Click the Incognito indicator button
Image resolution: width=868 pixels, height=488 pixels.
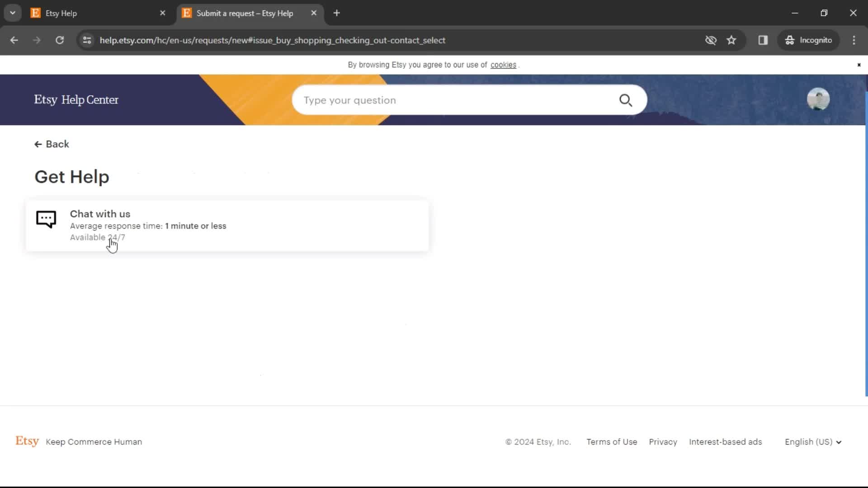coord(809,40)
